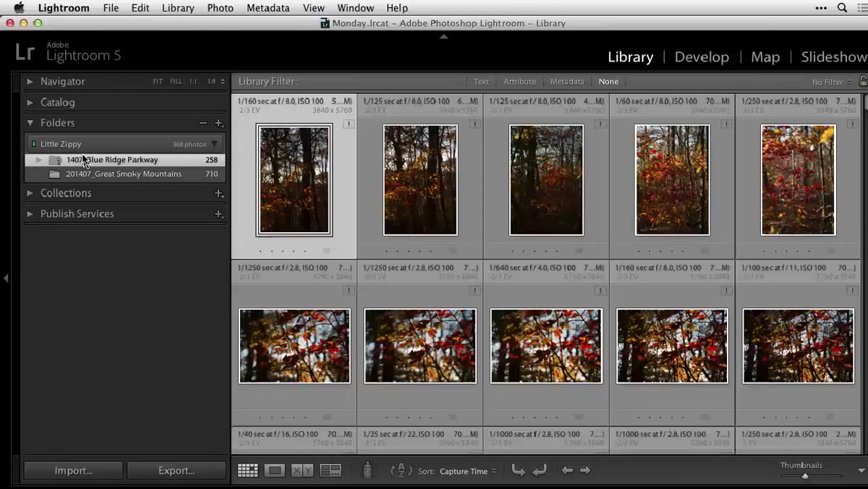Switch to the Develop module
The width and height of the screenshot is (868, 489).
click(702, 57)
